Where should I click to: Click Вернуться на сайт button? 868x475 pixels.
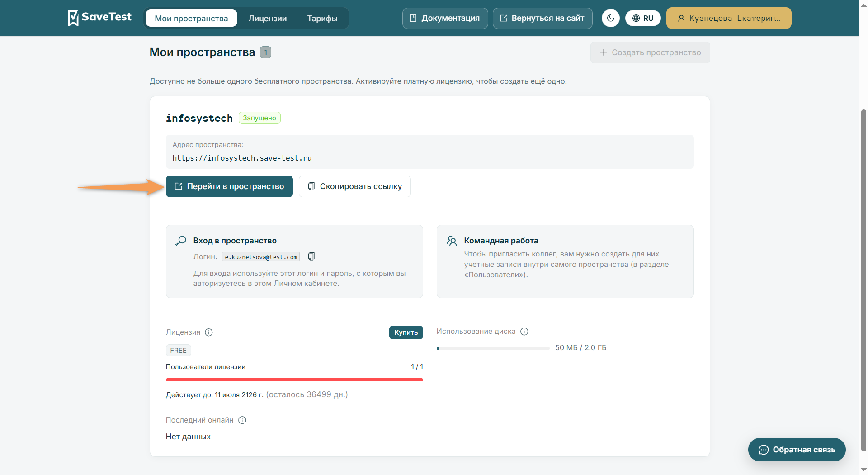[542, 18]
